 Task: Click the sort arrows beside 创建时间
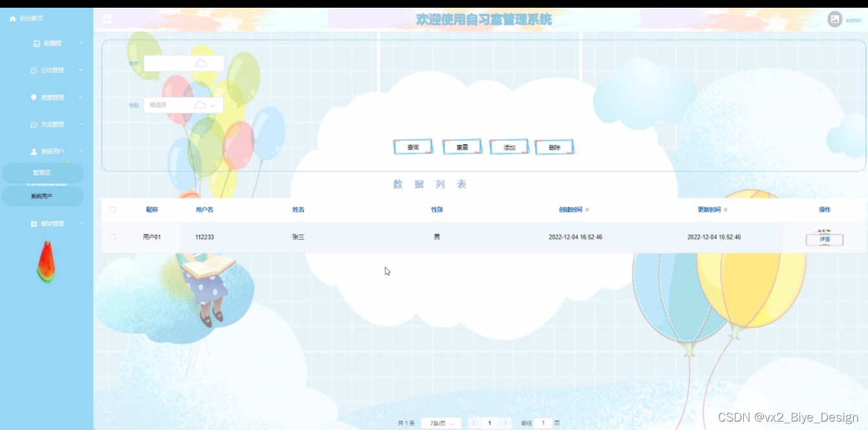coord(587,210)
